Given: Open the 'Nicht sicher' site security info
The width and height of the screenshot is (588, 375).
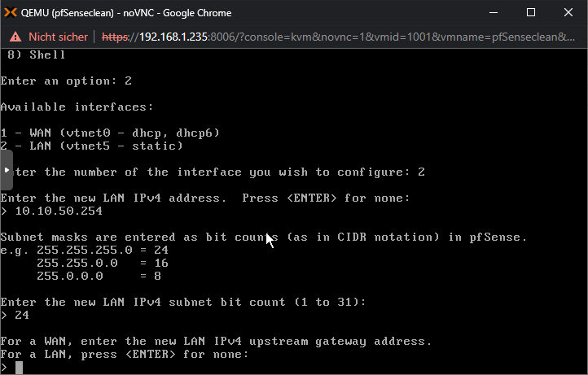Looking at the screenshot, I should tap(58, 37).
